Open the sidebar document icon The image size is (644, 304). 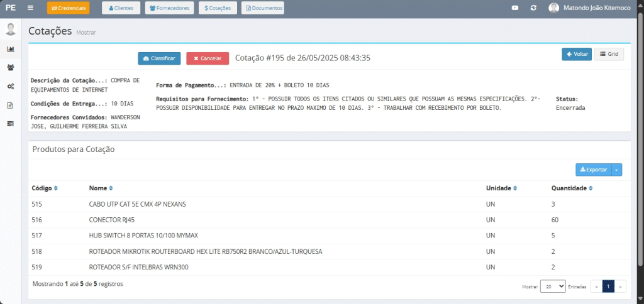coord(11,106)
